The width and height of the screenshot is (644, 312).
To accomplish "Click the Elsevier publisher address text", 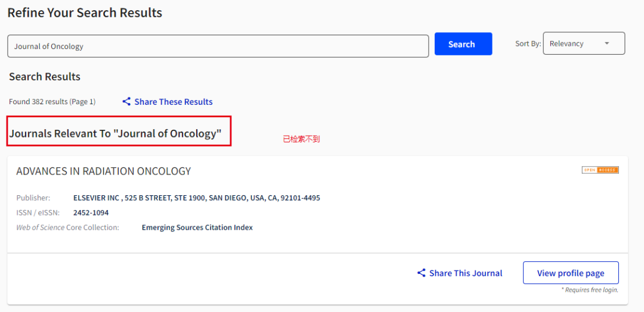I will tap(196, 198).
